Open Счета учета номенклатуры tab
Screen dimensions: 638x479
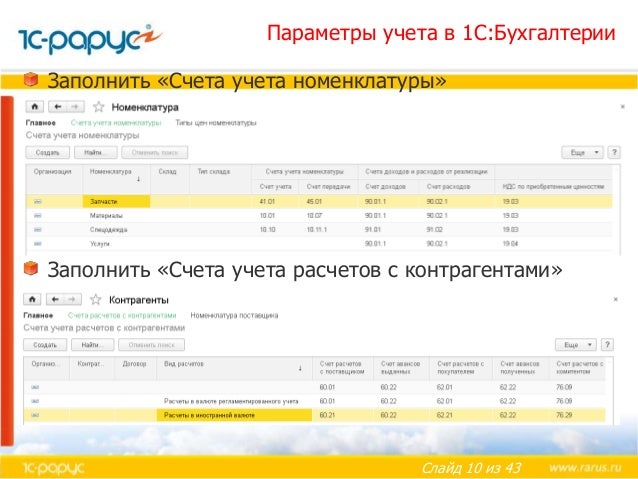tap(116, 122)
